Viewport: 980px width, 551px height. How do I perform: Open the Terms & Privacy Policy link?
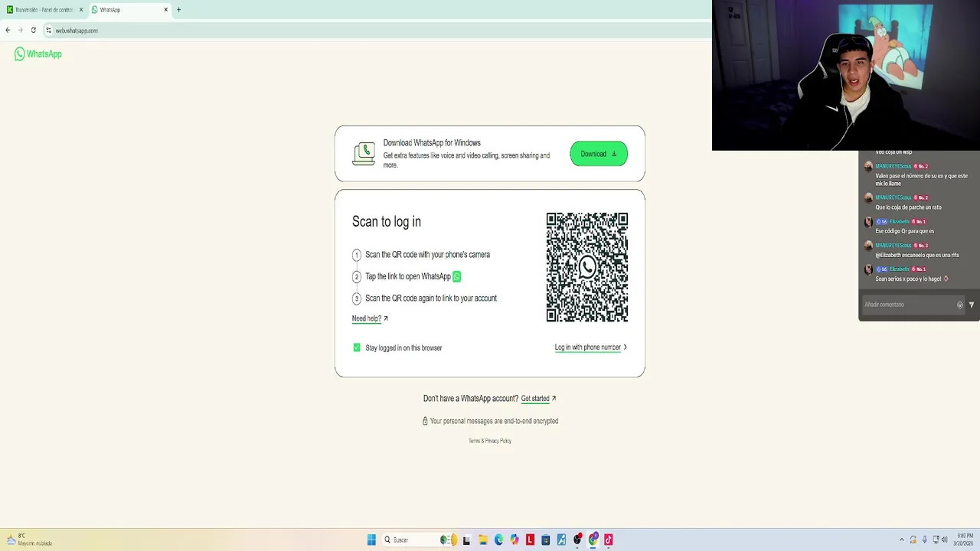490,441
